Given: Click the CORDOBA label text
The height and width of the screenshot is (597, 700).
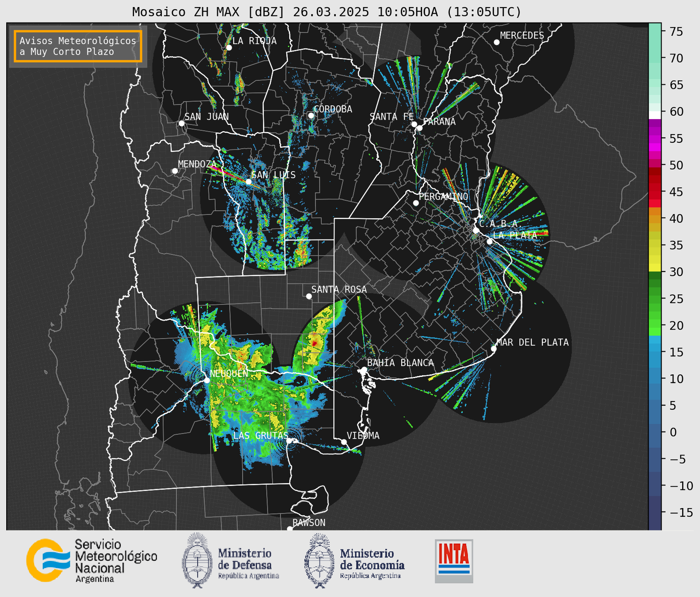Looking at the screenshot, I should pyautogui.click(x=333, y=109).
